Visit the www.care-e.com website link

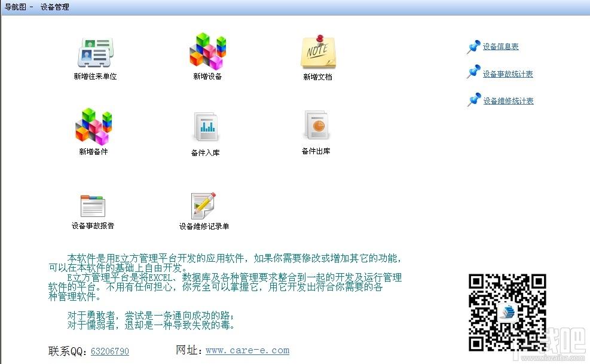pos(247,350)
